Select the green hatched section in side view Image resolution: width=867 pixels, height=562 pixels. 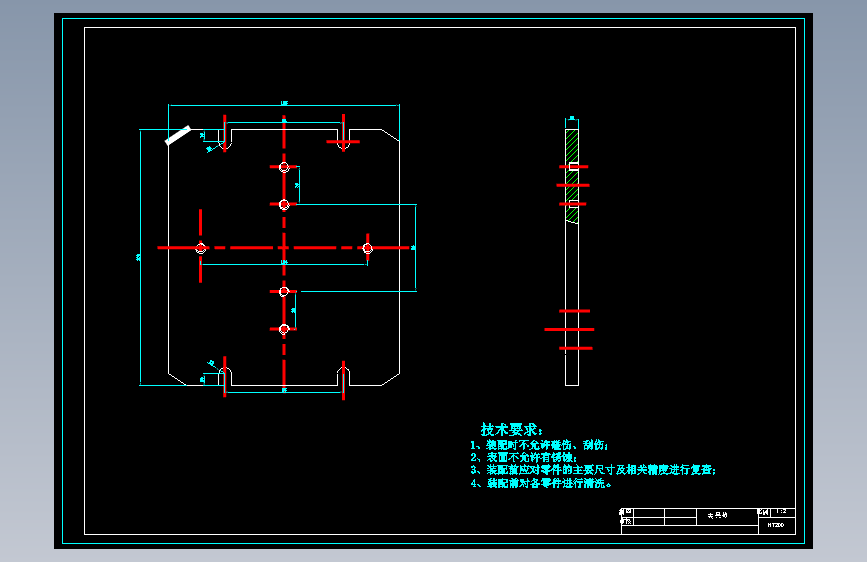coord(572,176)
